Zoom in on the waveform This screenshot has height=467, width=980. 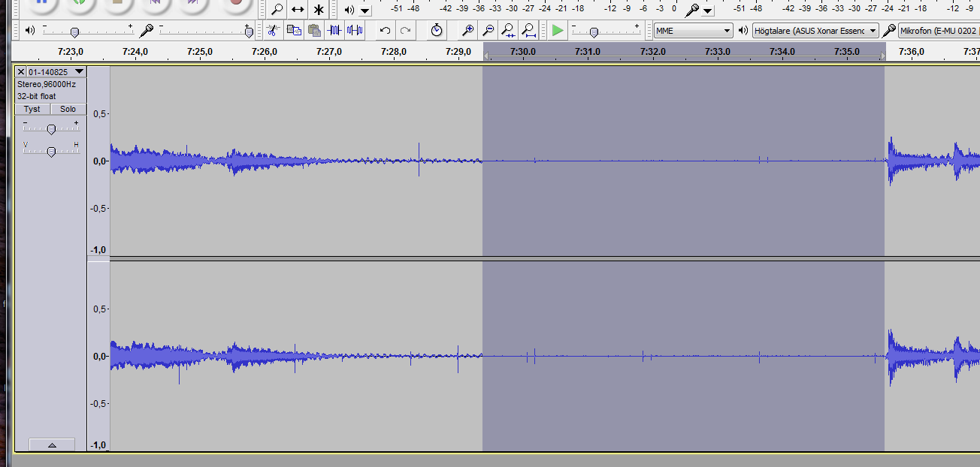click(x=467, y=30)
